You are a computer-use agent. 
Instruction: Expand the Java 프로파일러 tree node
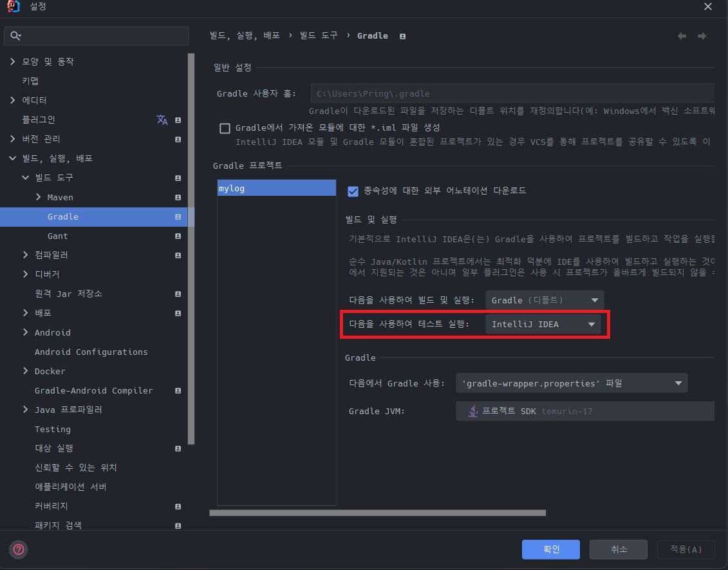(x=26, y=409)
